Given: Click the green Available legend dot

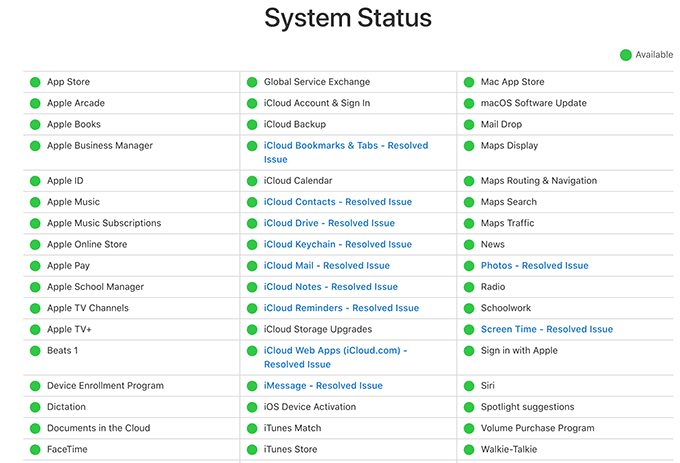Looking at the screenshot, I should (x=626, y=55).
